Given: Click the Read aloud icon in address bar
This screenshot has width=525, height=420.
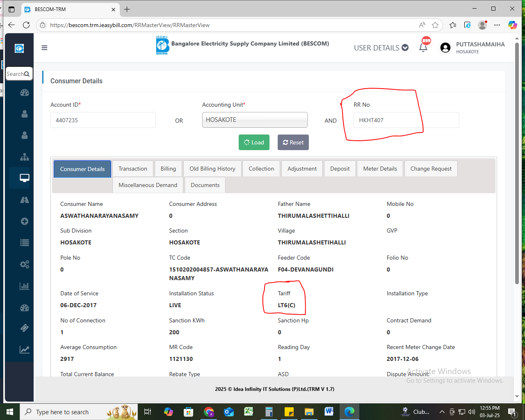Looking at the screenshot, I should (422, 25).
